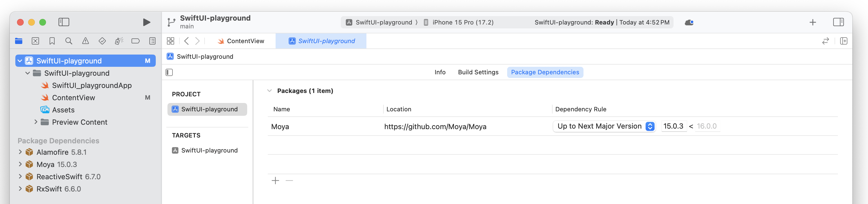Open the Build Settings tab
The width and height of the screenshot is (868, 204).
[478, 72]
